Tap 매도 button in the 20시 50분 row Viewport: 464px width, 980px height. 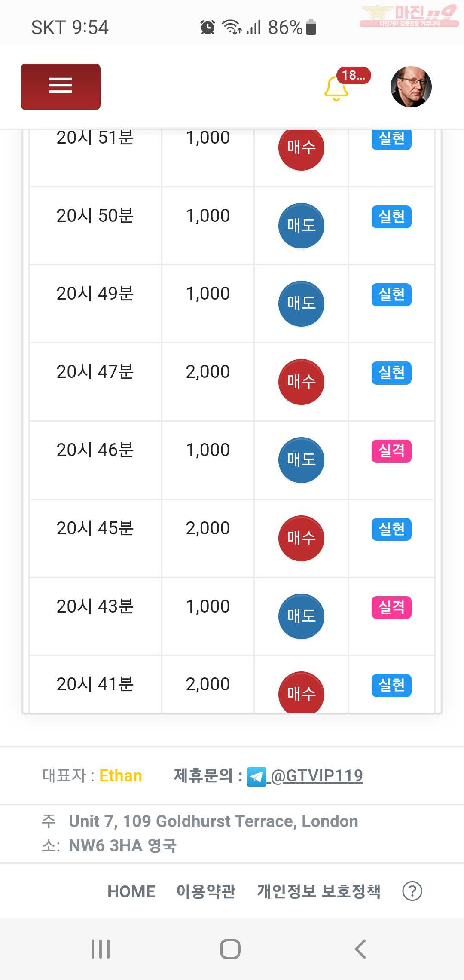[301, 226]
